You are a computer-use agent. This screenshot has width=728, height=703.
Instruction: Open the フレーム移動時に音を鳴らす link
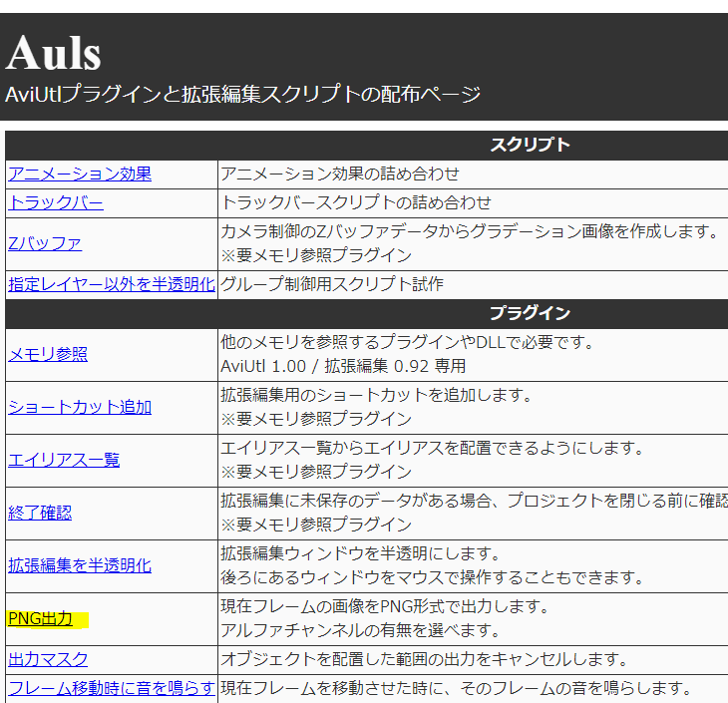(112, 689)
